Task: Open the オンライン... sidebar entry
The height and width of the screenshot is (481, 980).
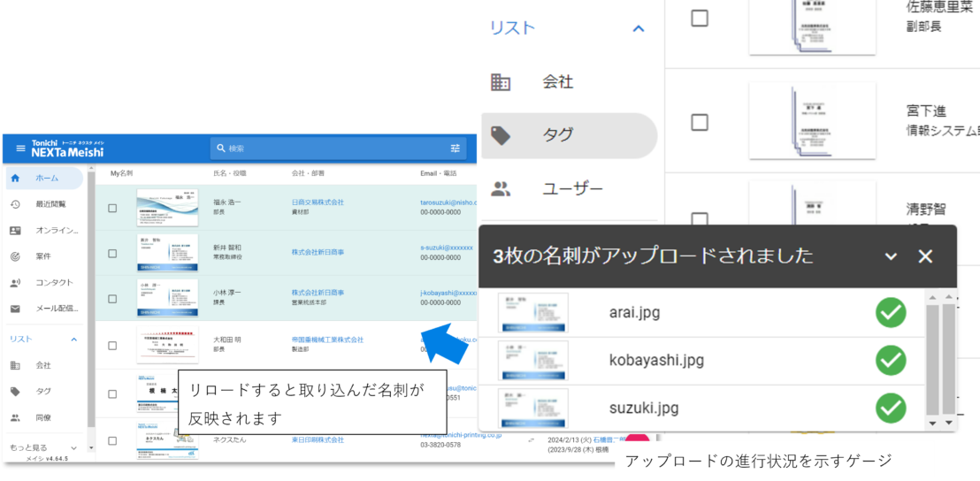Action: 44,231
